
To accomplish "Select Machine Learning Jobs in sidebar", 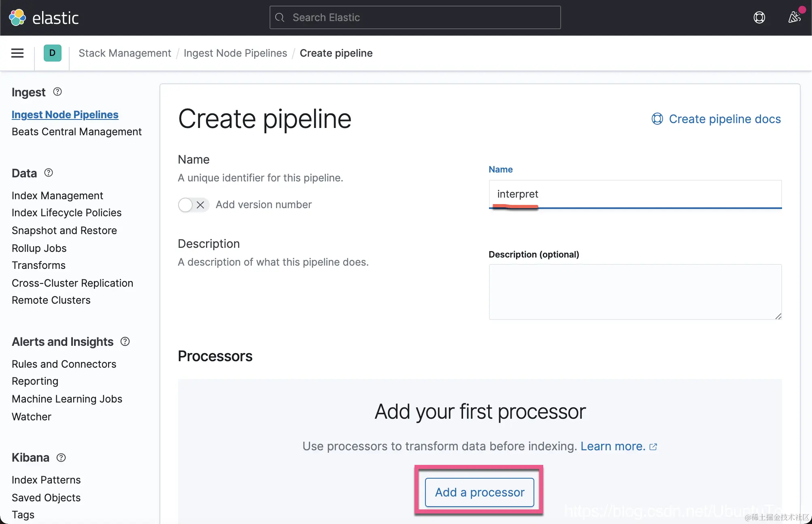I will click(x=67, y=399).
